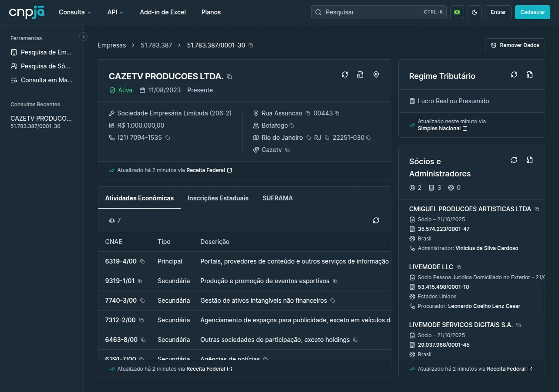Copy CNAE code 6319-4/00
Viewport: 559px width, 392px height.
point(142,261)
